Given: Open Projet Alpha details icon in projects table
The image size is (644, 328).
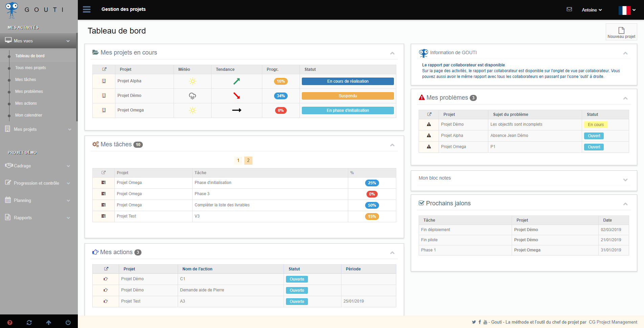Looking at the screenshot, I should [104, 81].
